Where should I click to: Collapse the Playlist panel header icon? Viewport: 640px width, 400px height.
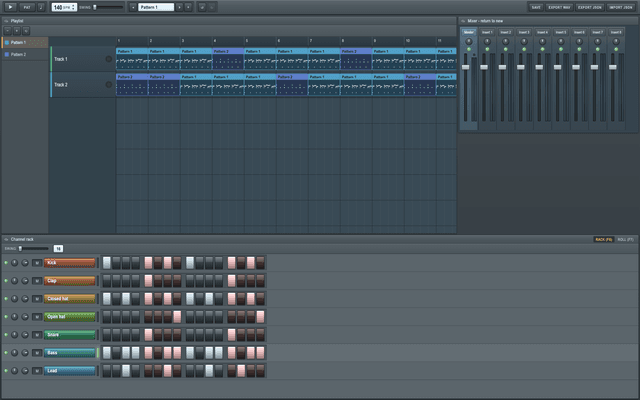pos(6,21)
